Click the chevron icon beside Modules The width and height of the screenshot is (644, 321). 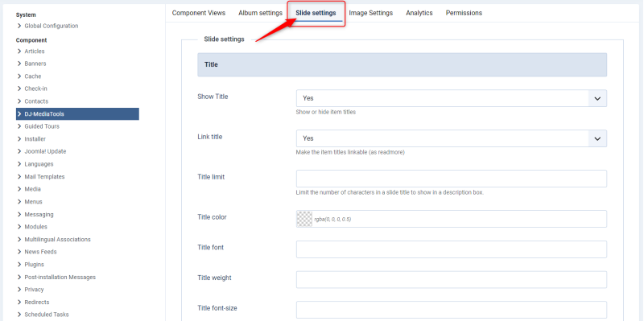coord(19,227)
